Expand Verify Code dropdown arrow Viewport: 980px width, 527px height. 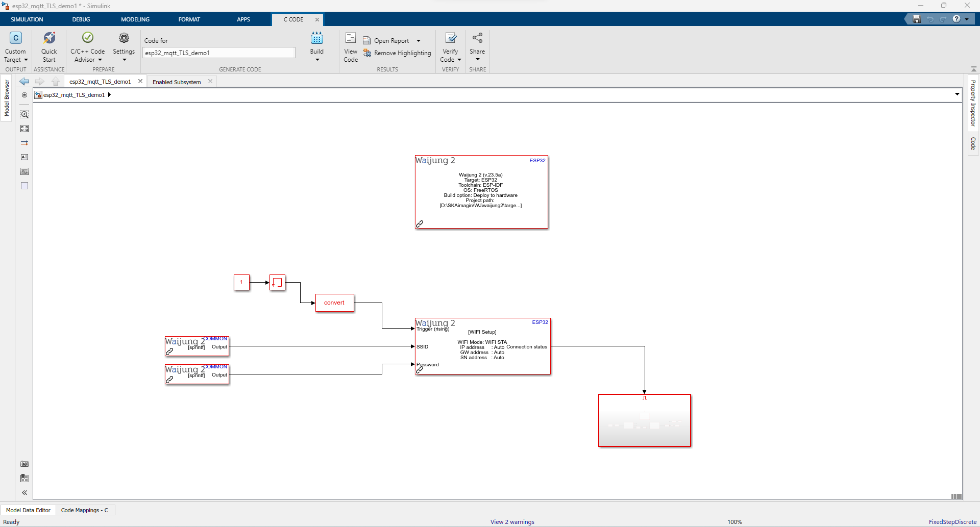[x=459, y=60]
